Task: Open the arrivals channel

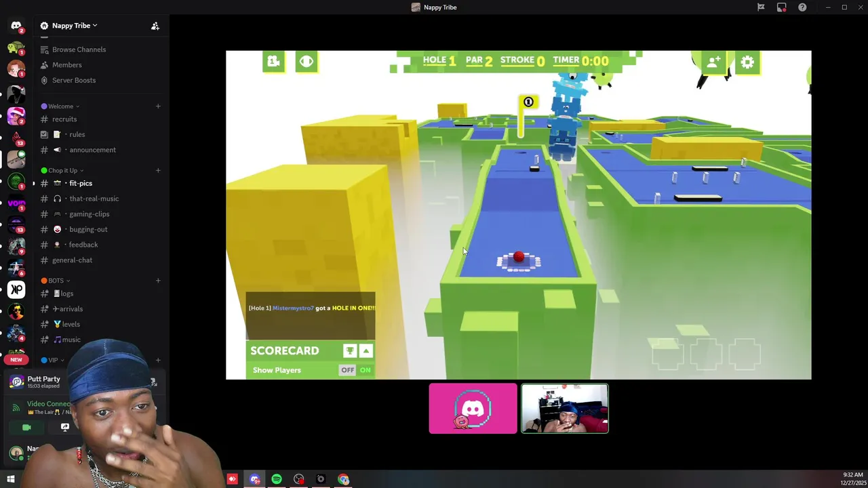Action: (71, 309)
